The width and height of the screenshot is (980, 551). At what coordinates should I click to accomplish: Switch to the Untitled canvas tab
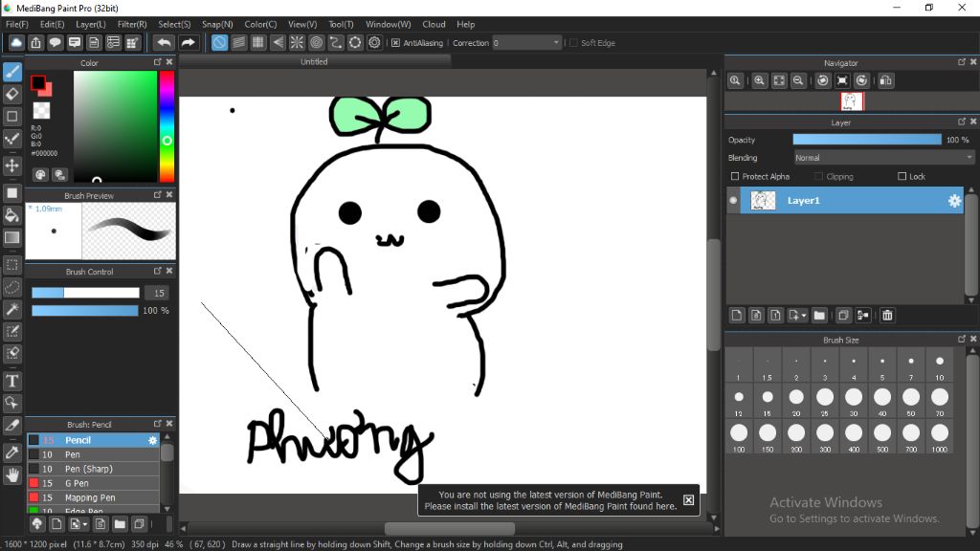tap(314, 61)
